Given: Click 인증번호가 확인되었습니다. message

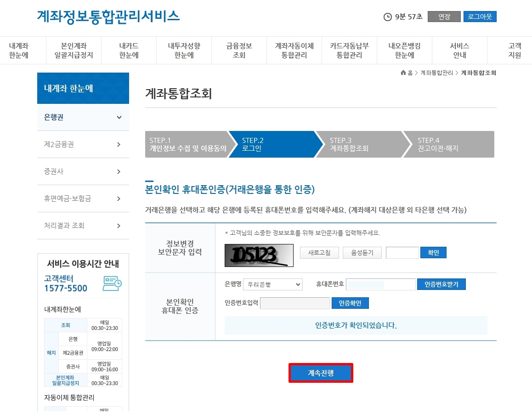Looking at the screenshot, I should point(356,325).
